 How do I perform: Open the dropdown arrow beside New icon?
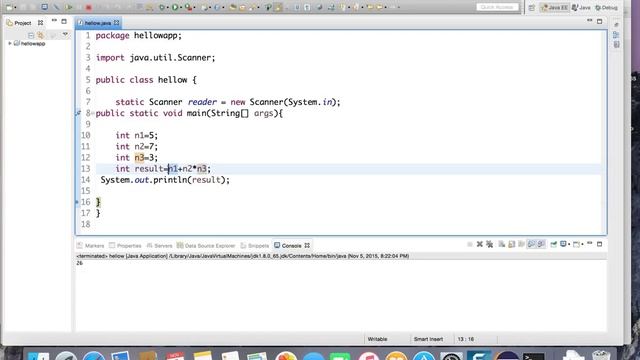pos(15,7)
